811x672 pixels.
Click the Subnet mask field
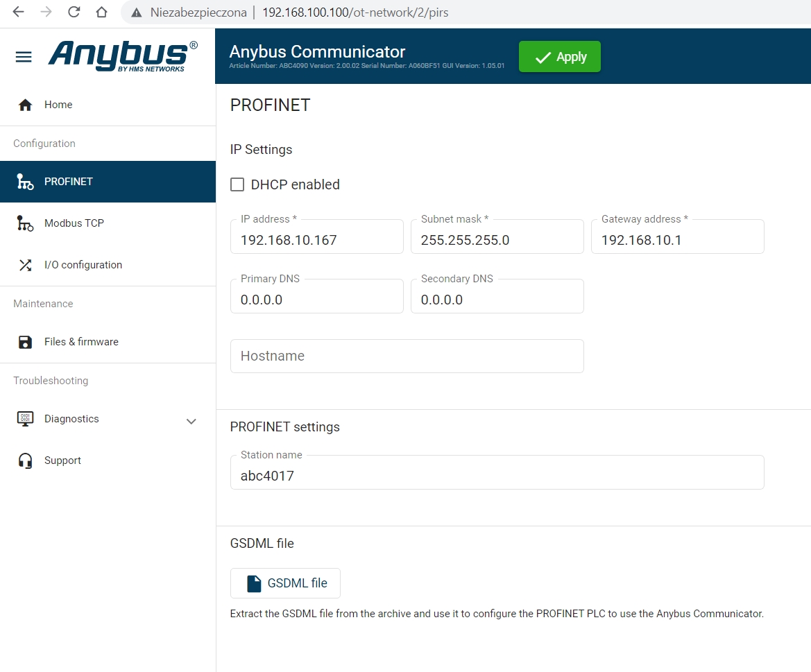pyautogui.click(x=497, y=236)
